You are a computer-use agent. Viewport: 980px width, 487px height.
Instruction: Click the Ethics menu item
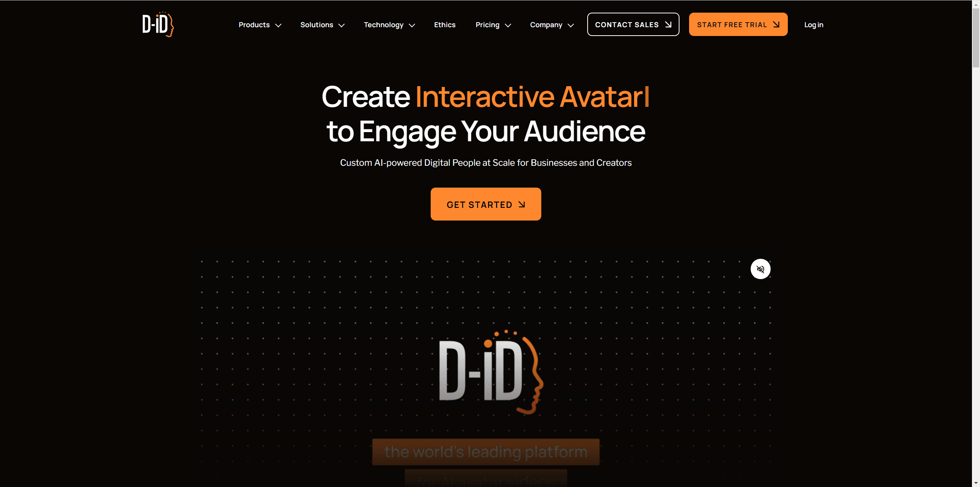click(x=445, y=24)
